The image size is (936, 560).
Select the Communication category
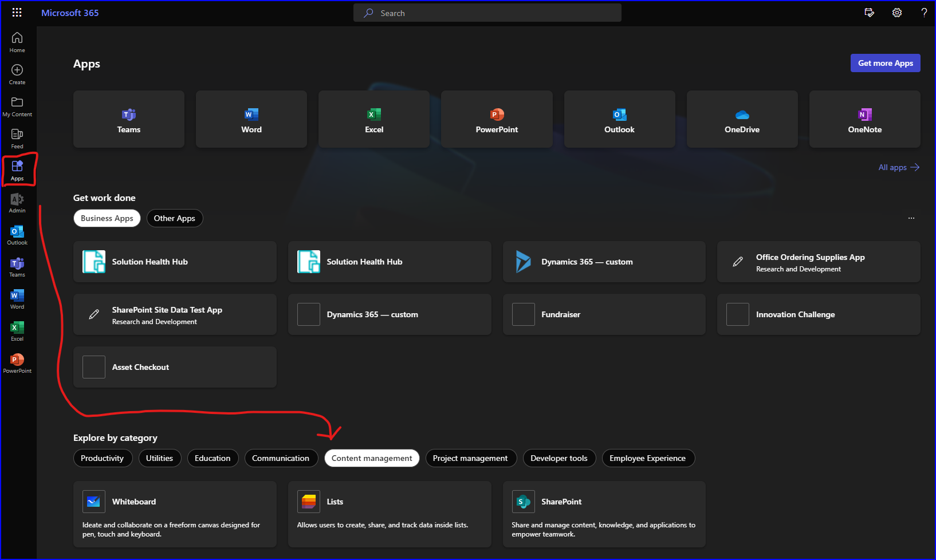(x=281, y=458)
